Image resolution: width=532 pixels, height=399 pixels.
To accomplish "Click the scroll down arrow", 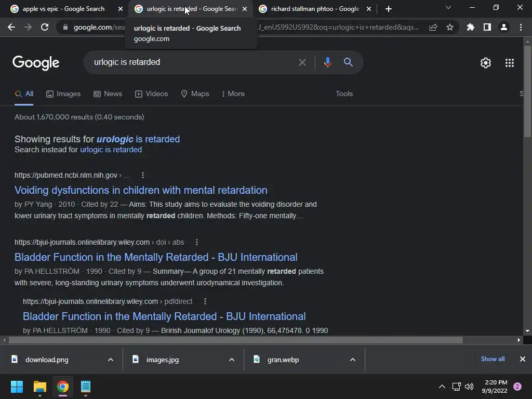I will (x=527, y=331).
